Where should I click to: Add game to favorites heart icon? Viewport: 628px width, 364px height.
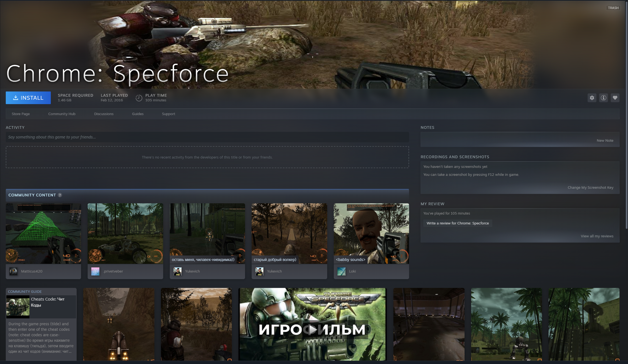(x=615, y=98)
